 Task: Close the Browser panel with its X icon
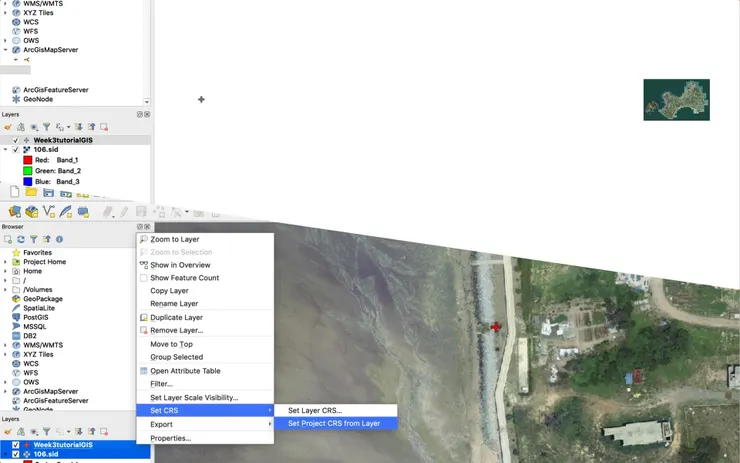pos(147,227)
